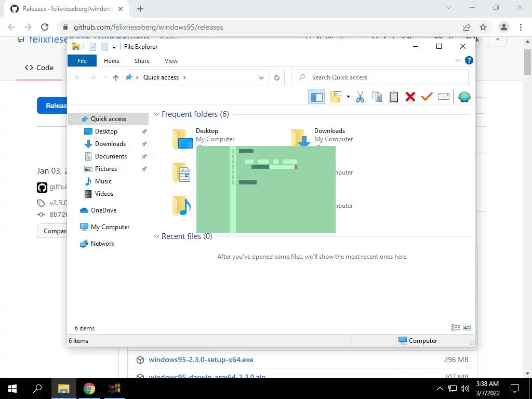This screenshot has width=532, height=399.
Task: Select Desktop in navigation pane
Action: click(x=106, y=131)
